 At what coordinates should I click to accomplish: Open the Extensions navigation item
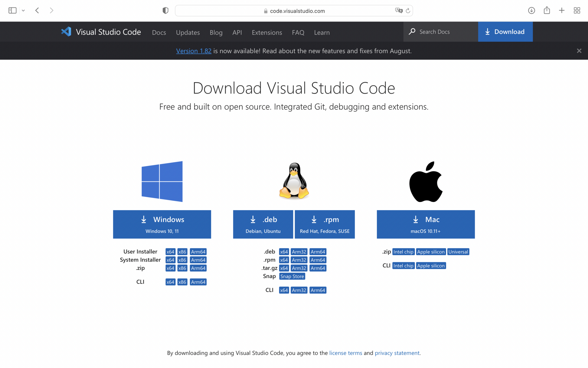tap(267, 32)
